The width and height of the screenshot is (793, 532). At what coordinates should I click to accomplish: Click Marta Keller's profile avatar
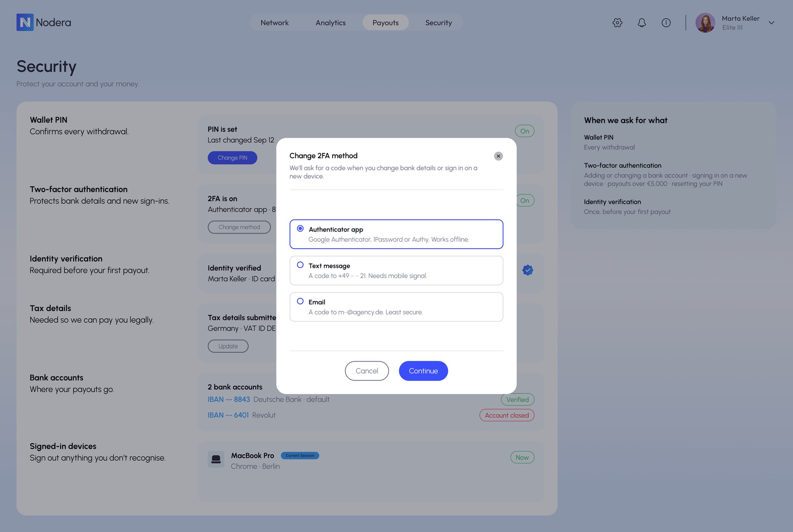705,23
